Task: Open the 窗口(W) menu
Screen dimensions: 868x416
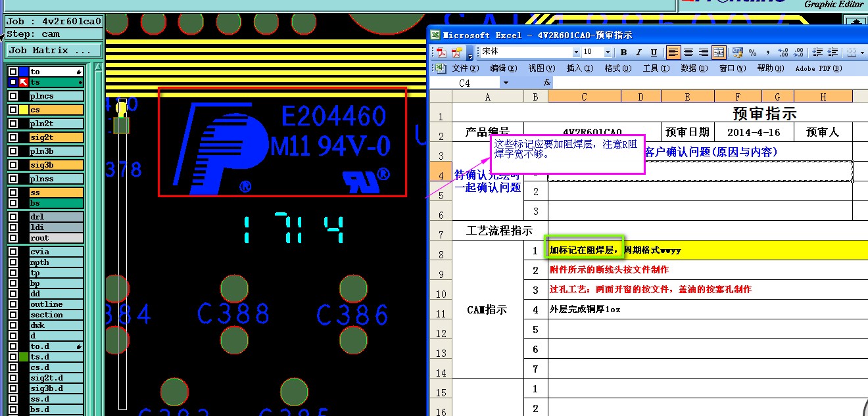Action: tap(732, 68)
